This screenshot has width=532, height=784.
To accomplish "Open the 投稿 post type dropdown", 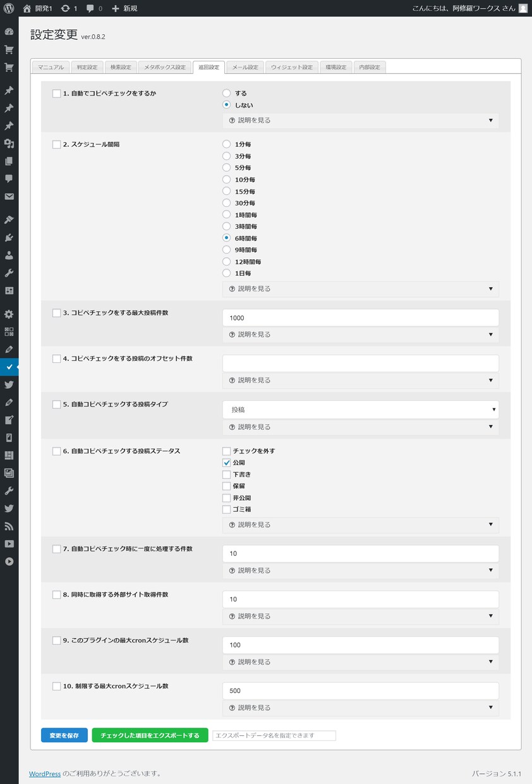I will tap(360, 410).
